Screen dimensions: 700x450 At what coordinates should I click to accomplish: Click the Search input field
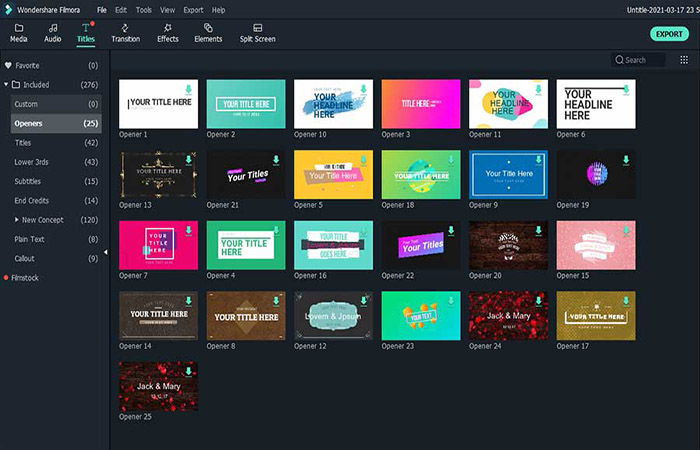click(x=643, y=60)
